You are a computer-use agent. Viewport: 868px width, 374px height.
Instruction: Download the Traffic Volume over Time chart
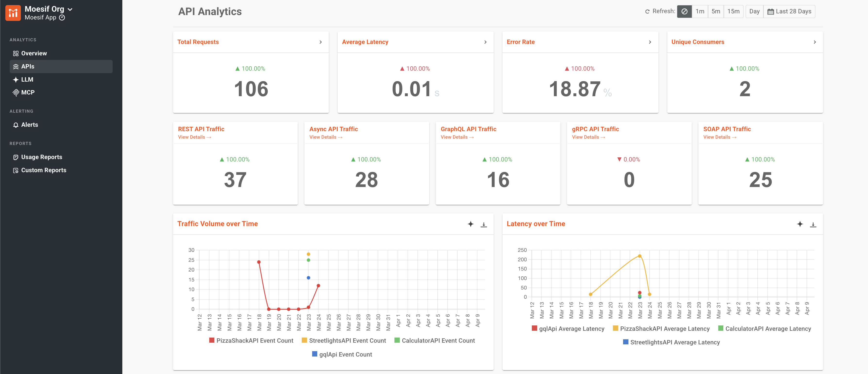pyautogui.click(x=484, y=224)
